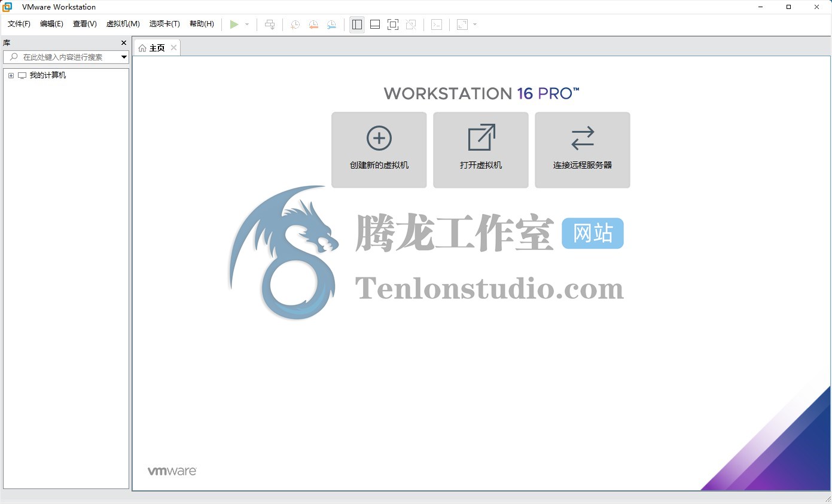Viewport: 832px width, 504px height.
Task: Click the 创建新的虚拟机 button
Action: click(x=379, y=150)
